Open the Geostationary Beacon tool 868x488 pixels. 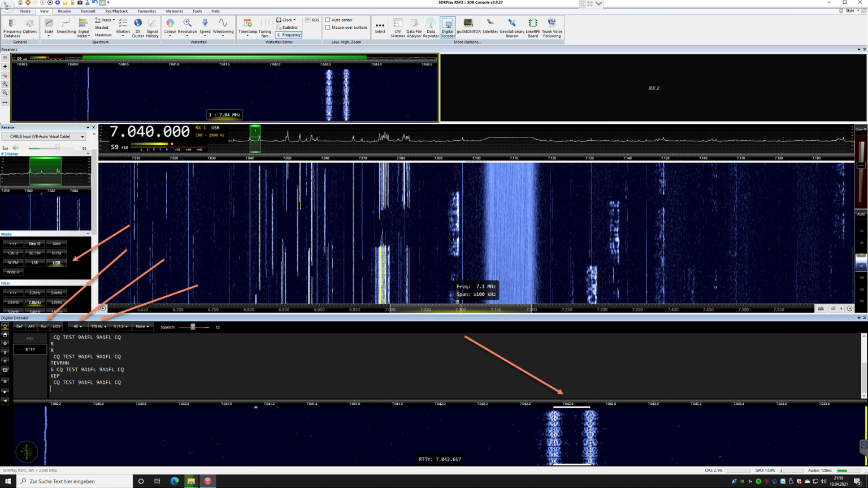coord(512,28)
